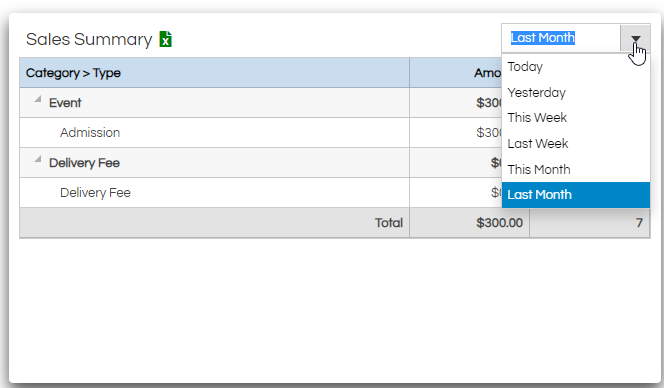Export Sales Summary to Excel icon
Image resolution: width=664 pixels, height=388 pixels.
(x=166, y=39)
